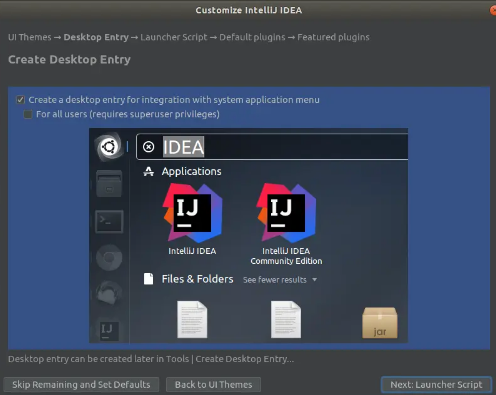Click the Desktop entry can be created later hint

(151, 359)
